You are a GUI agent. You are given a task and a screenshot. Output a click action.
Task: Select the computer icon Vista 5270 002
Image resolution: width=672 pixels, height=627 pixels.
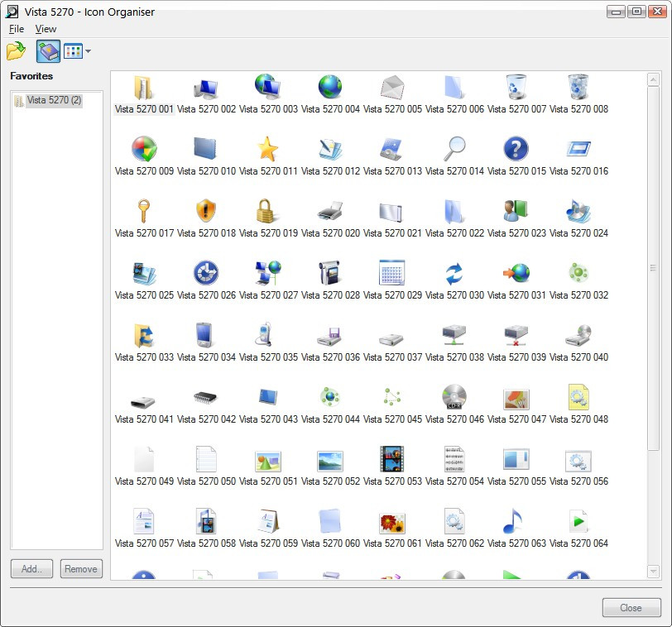point(206,89)
